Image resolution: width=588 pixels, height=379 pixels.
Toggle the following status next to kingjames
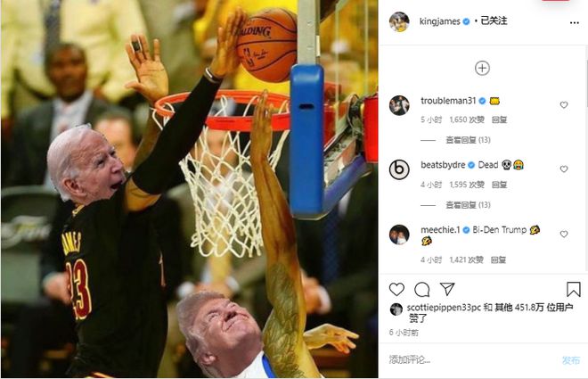tap(494, 21)
